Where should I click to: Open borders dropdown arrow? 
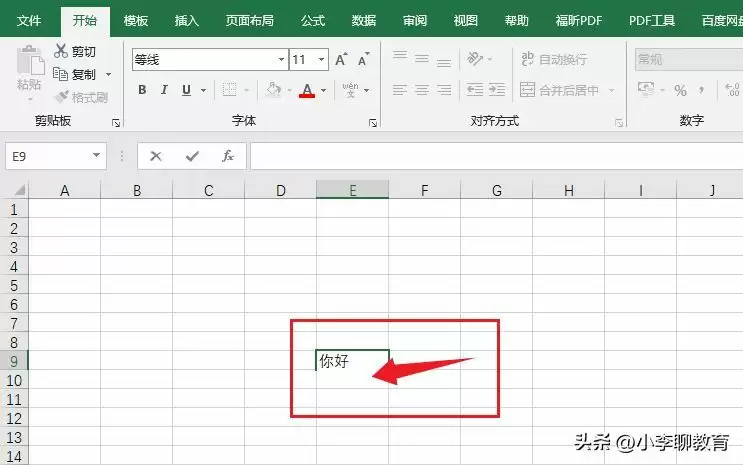tap(247, 90)
